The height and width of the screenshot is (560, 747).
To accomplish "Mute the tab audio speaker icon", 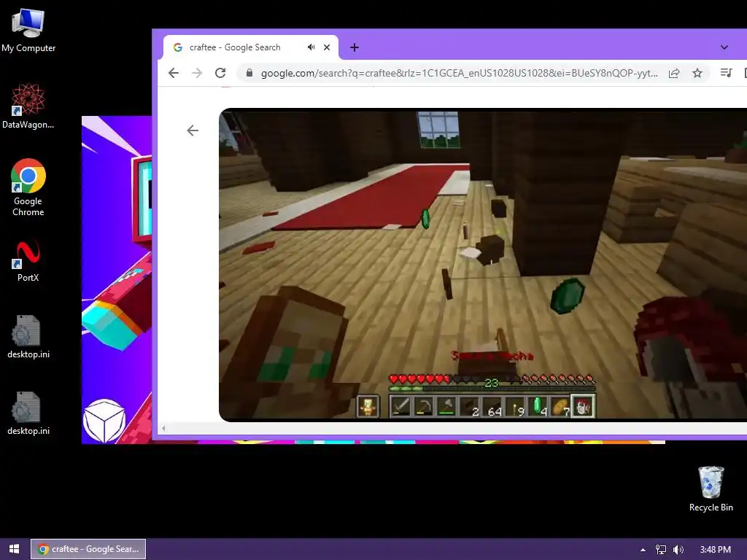I will coord(311,47).
